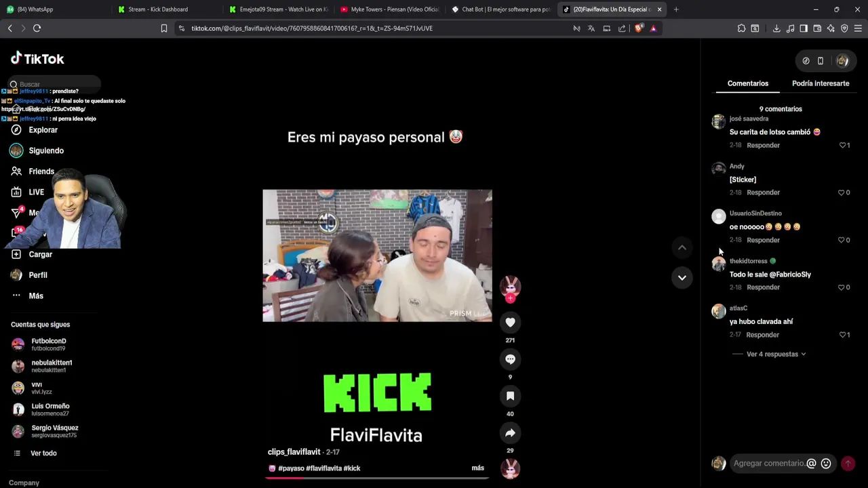The width and height of the screenshot is (868, 488).
Task: Open browser extensions puzzle icon
Action: tap(741, 28)
